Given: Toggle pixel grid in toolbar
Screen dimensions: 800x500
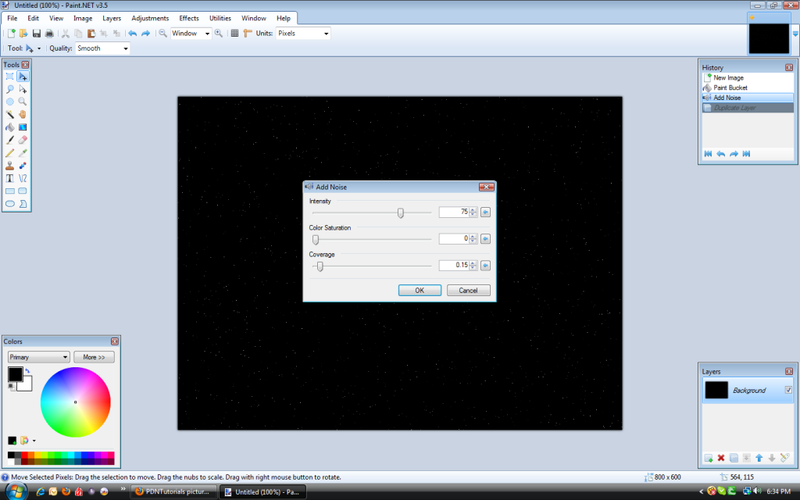Looking at the screenshot, I should pyautogui.click(x=234, y=33).
